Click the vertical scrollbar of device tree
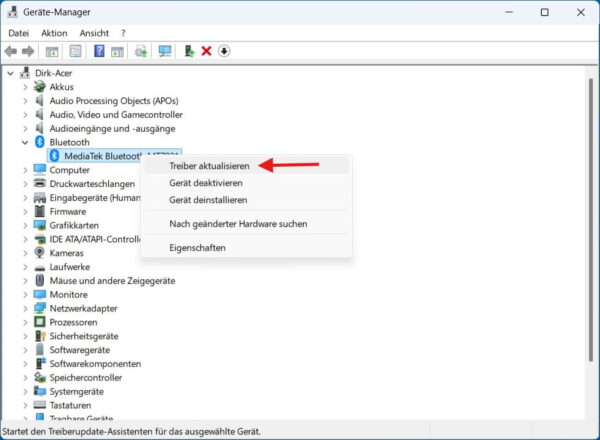Screen dimensions: 600x440 591,220
